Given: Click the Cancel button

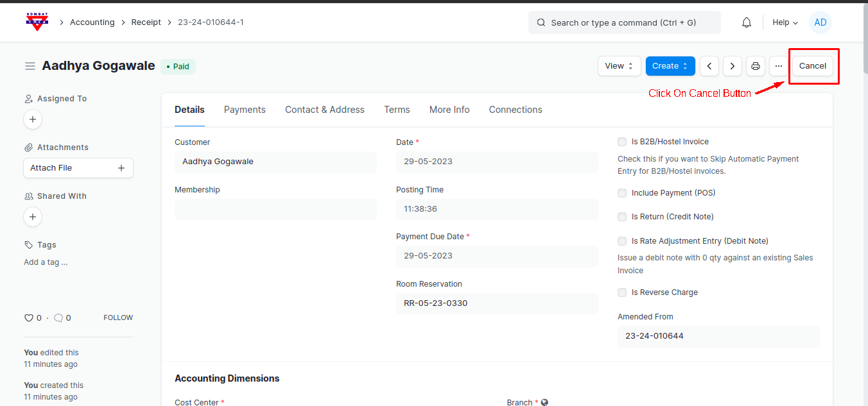Looking at the screenshot, I should pyautogui.click(x=812, y=66).
